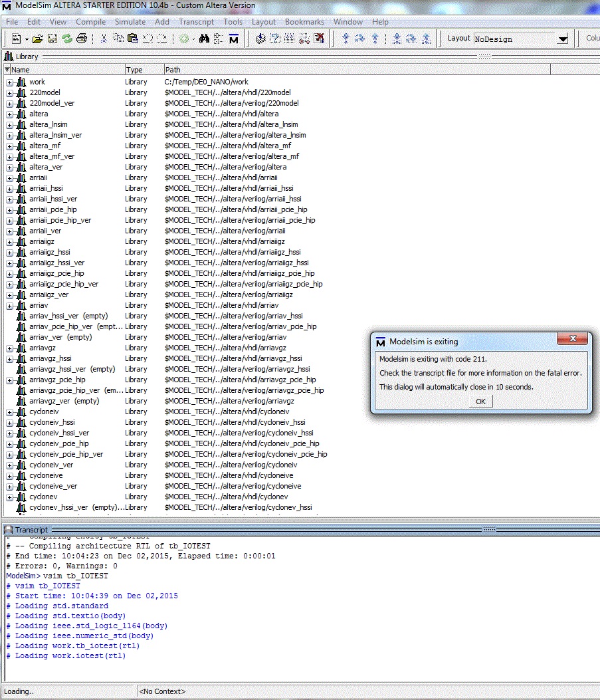Expand the work library tree node
The image size is (600, 700).
(x=10, y=82)
